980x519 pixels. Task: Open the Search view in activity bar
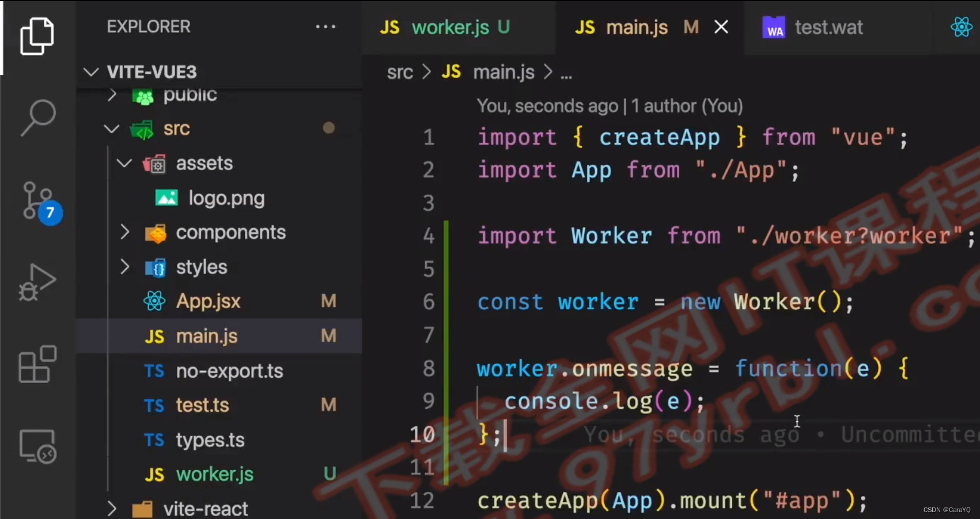(x=38, y=118)
